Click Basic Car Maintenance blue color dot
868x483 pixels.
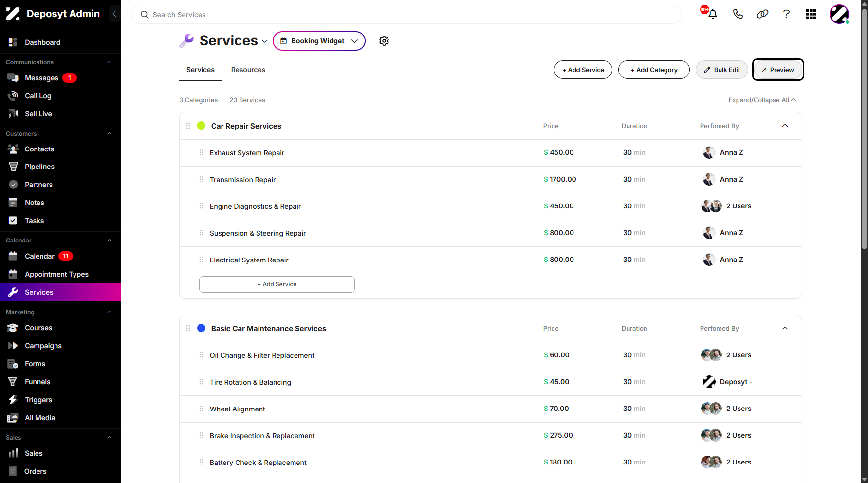pos(201,328)
